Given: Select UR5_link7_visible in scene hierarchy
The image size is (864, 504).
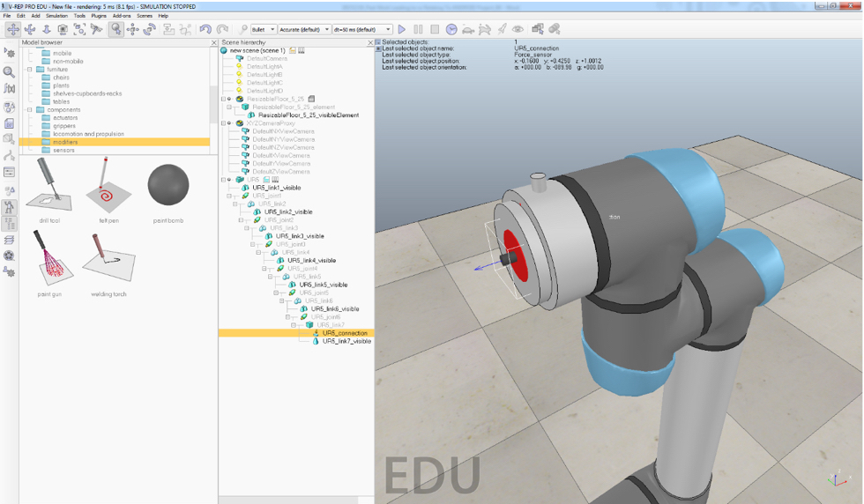Looking at the screenshot, I should (346, 341).
